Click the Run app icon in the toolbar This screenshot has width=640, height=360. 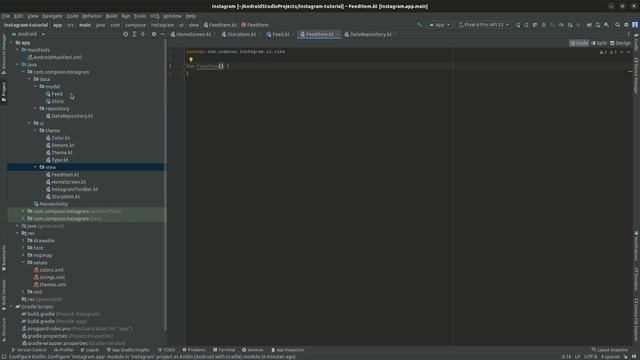click(x=518, y=25)
